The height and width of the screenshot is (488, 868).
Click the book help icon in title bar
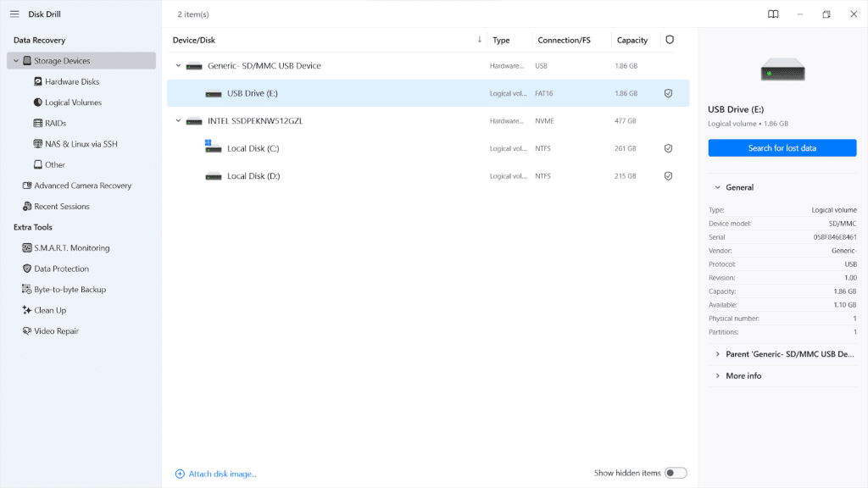[x=773, y=14]
